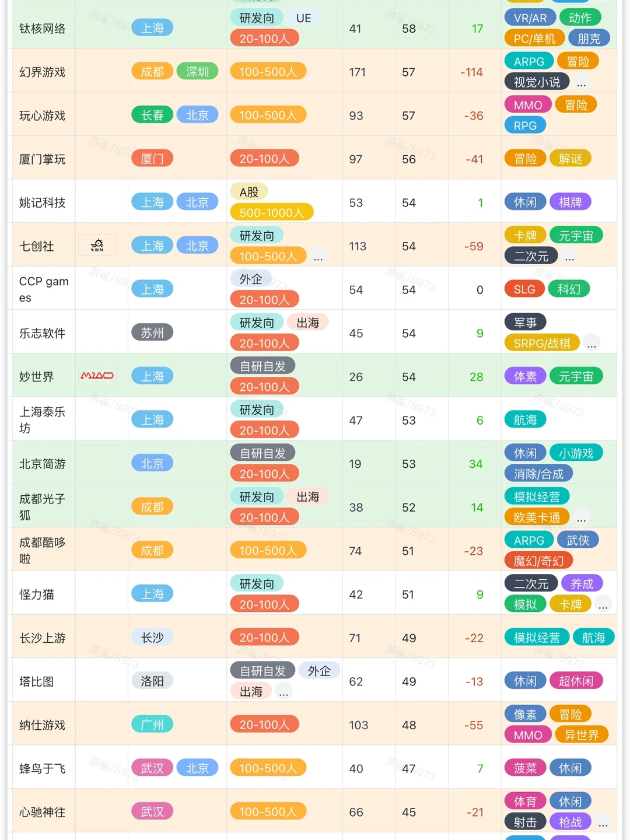
Task: Click the 航海 tag in 上海泰乐坊 row
Action: 525,419
